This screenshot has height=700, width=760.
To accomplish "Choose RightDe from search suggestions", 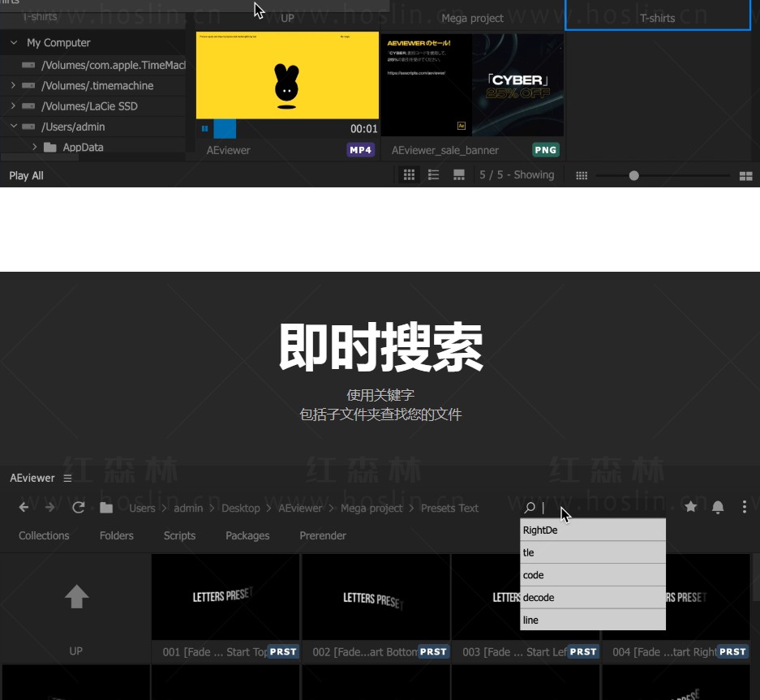I will pos(593,530).
